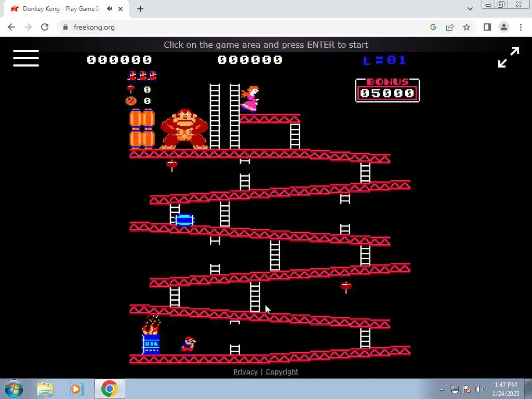Click the Mario character sprite
This screenshot has width=532, height=399.
click(188, 345)
